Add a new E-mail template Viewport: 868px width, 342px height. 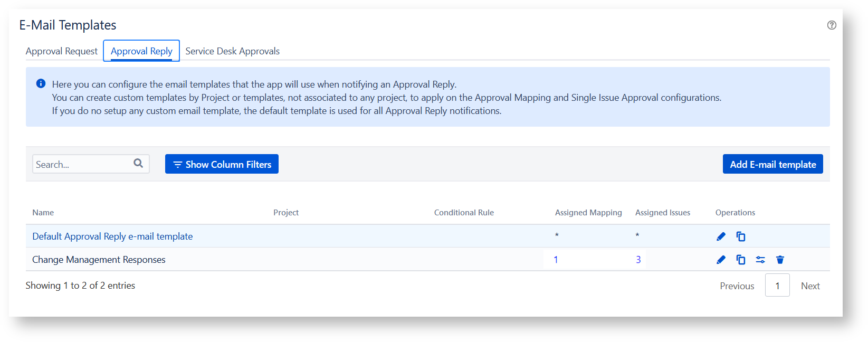click(772, 164)
